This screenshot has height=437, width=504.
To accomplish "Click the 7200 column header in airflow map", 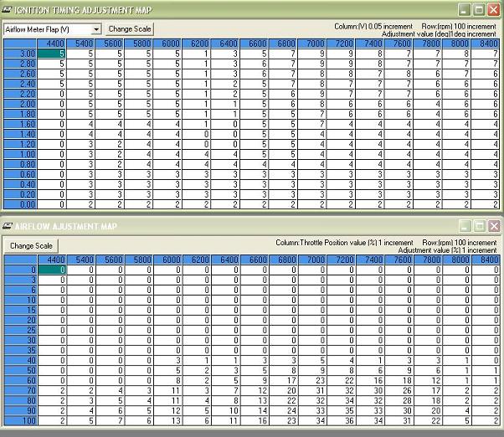I will [x=342, y=260].
